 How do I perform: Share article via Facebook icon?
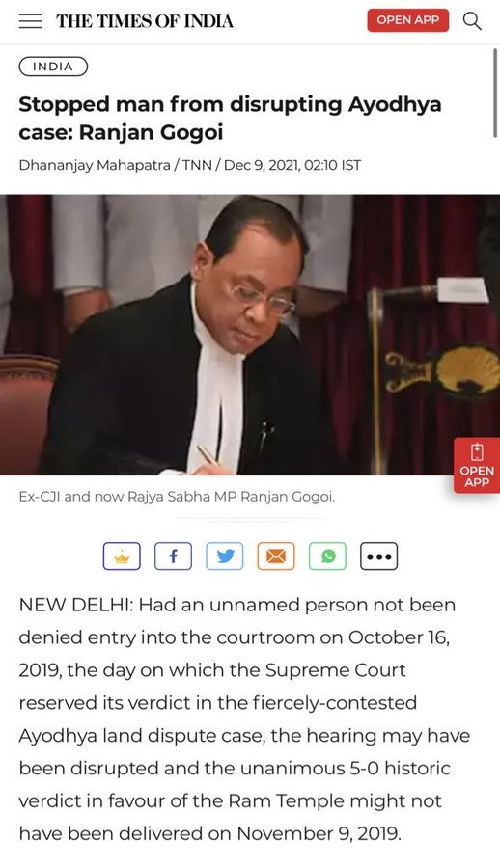(x=173, y=556)
